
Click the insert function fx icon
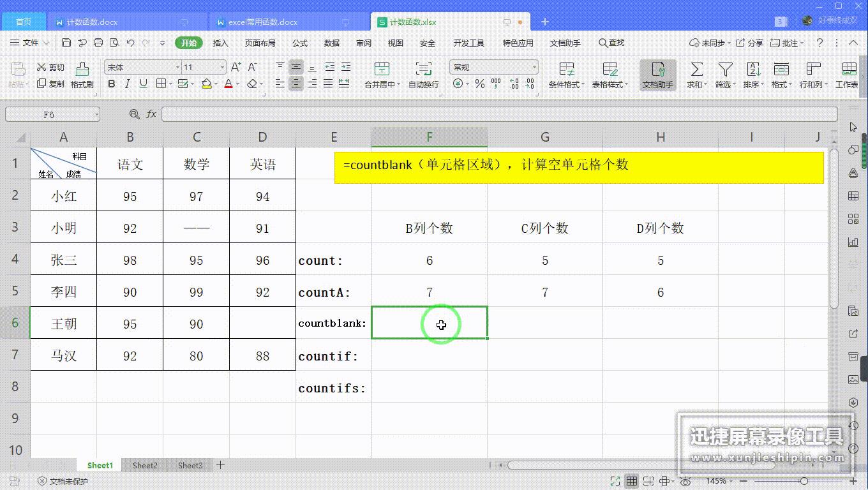tap(151, 114)
